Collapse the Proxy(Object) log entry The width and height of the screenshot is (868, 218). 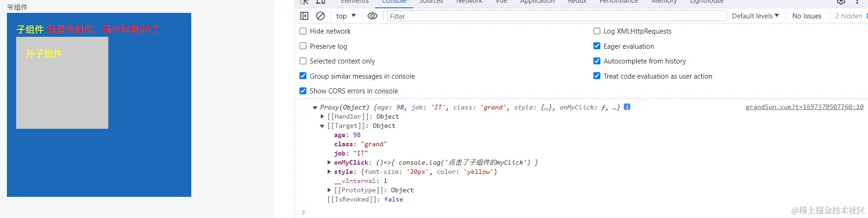pos(315,108)
